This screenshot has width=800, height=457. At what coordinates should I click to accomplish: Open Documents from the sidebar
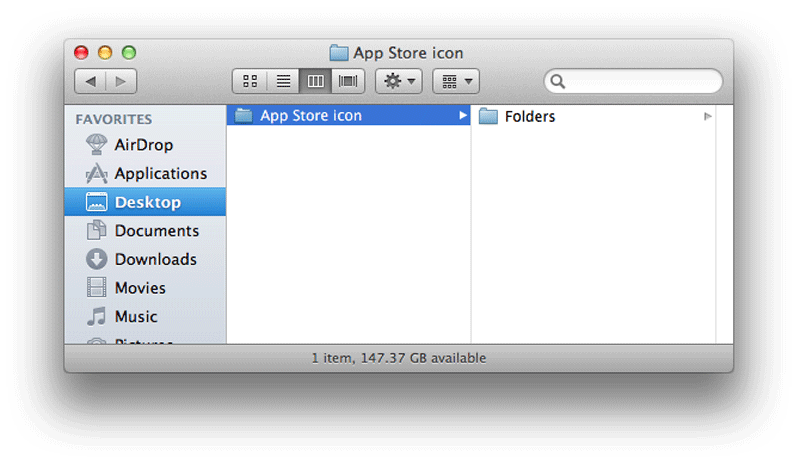(x=156, y=231)
